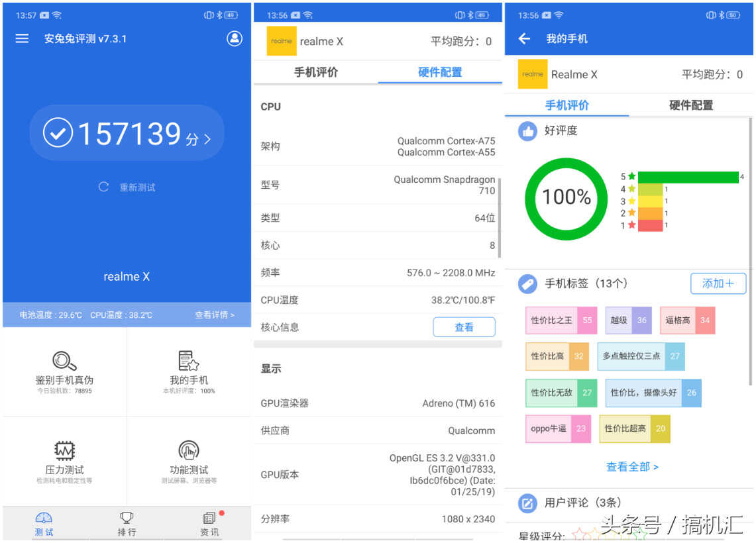
Task: Switch to the 测试 bottom tab
Action: 44,524
